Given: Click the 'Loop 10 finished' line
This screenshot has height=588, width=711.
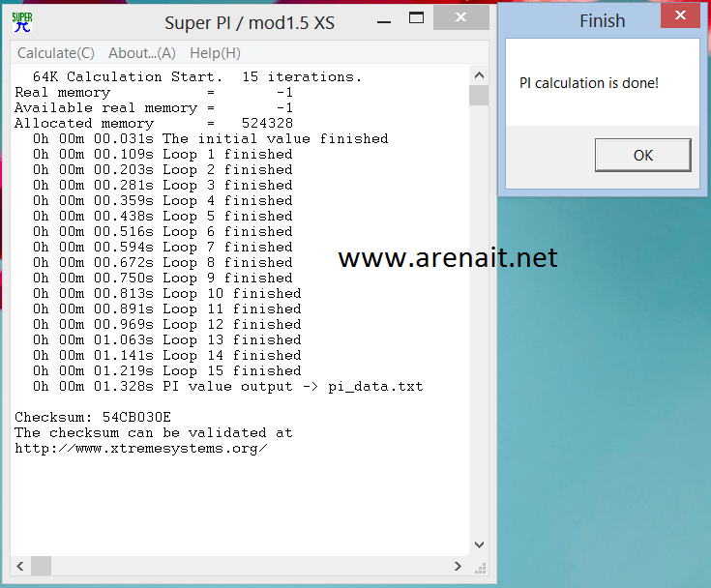Looking at the screenshot, I should coord(166,293).
